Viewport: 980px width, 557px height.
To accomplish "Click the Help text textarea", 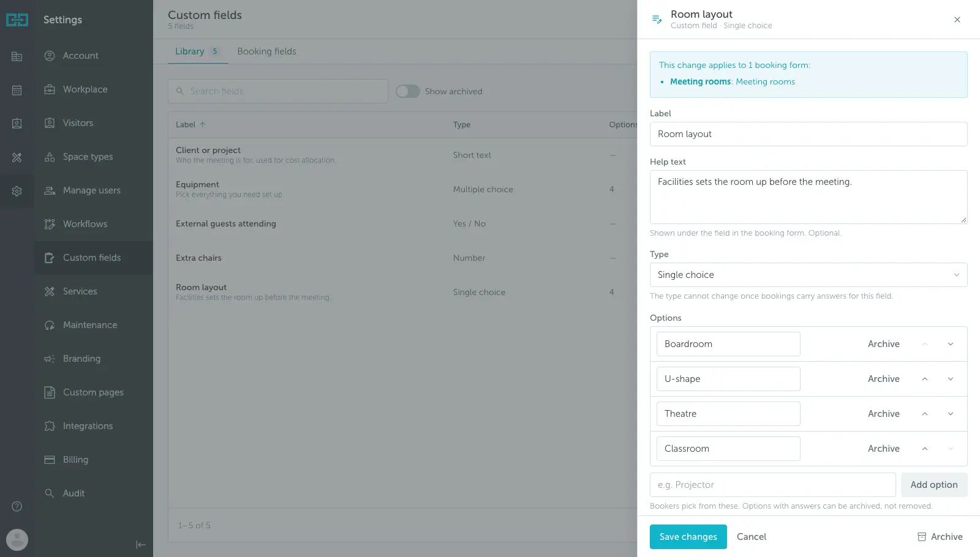I will click(809, 197).
